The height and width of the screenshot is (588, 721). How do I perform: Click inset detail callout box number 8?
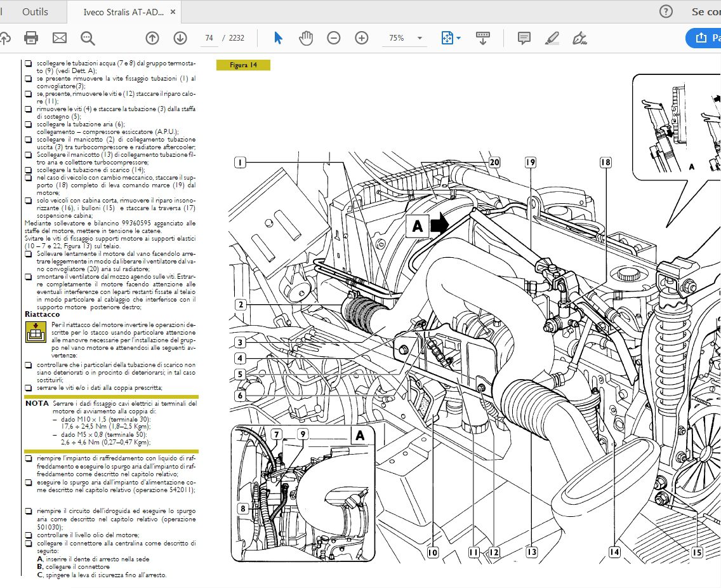click(243, 509)
